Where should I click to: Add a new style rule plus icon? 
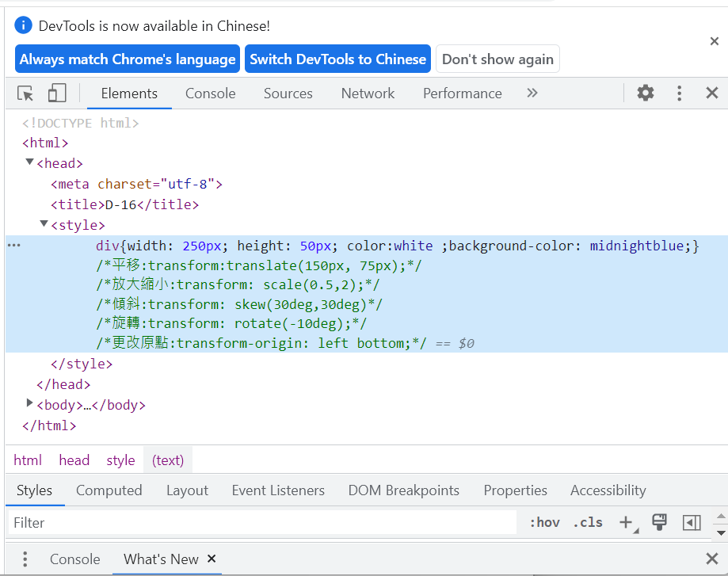[627, 523]
